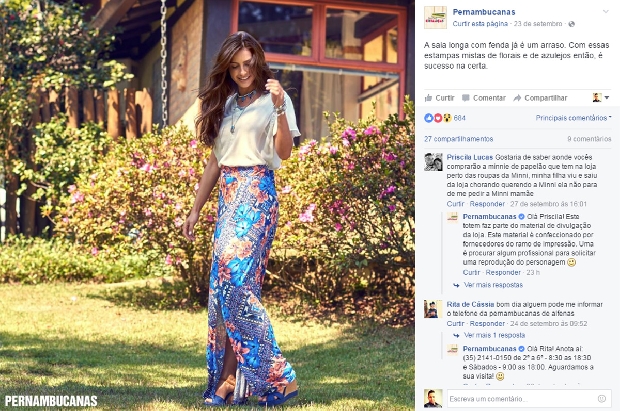This screenshot has width=620, height=411.
Task: Open the Principais comentários sort dropdown
Action: (573, 118)
